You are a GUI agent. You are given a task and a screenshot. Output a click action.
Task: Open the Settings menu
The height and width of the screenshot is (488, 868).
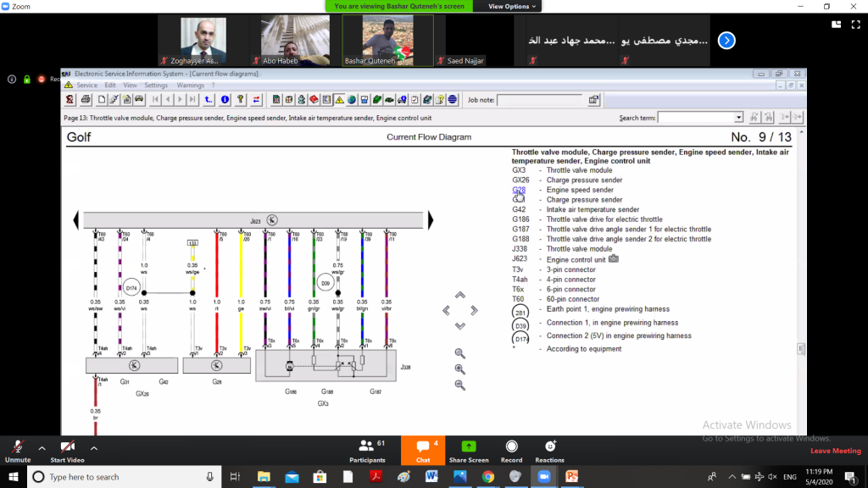pos(156,86)
